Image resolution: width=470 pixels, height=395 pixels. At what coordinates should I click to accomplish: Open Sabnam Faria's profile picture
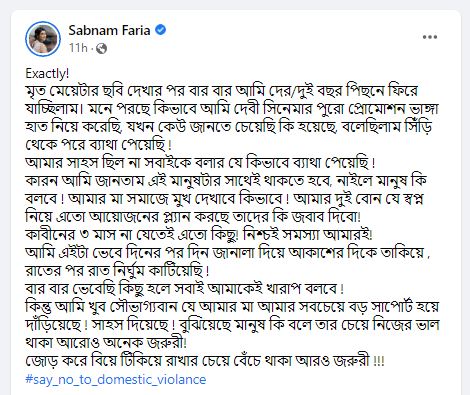43,39
